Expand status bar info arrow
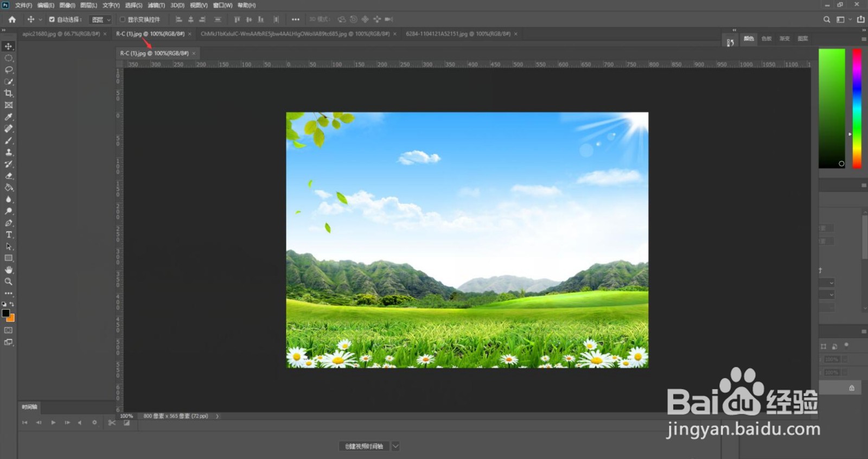 click(x=218, y=416)
